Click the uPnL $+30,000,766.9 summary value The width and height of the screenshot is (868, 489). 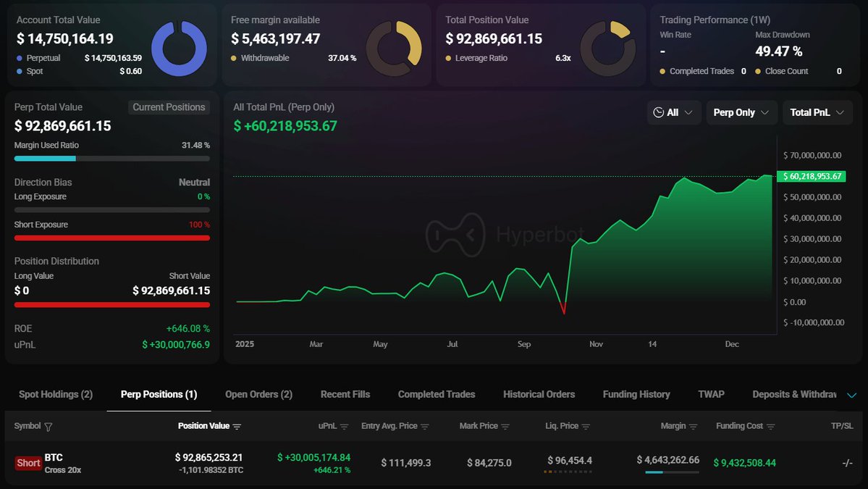coord(176,344)
